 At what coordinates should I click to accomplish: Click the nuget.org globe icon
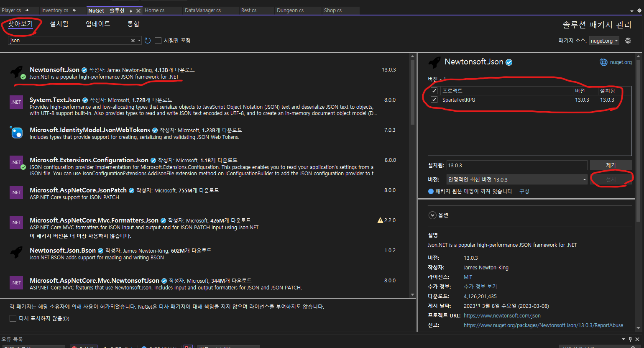click(x=603, y=62)
